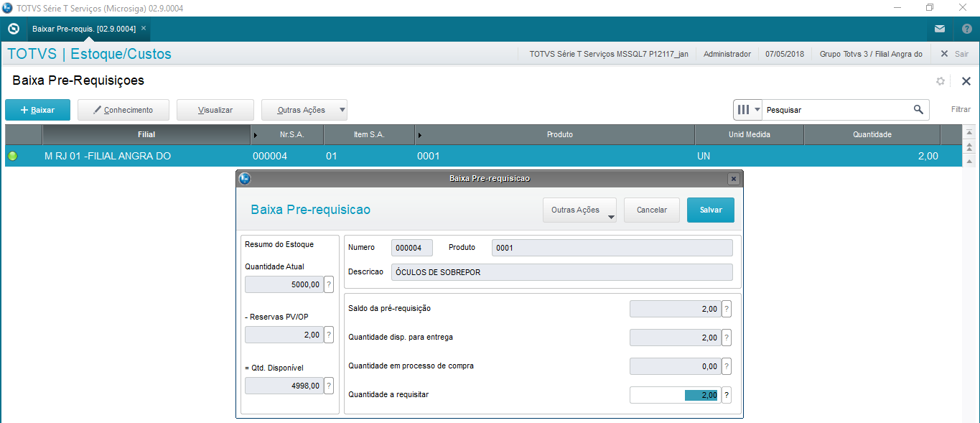The width and height of the screenshot is (980, 423).
Task: Open the column selector icon beside Pesquisar
Action: (747, 110)
